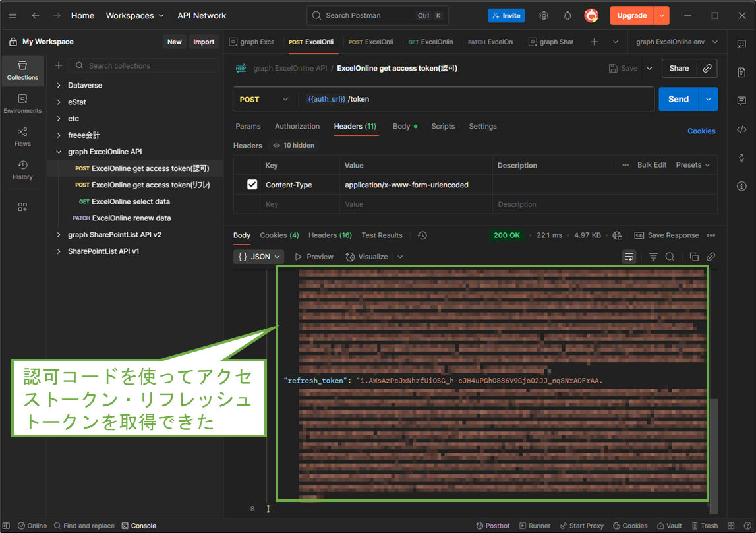Open the Test Results tab

tap(382, 235)
